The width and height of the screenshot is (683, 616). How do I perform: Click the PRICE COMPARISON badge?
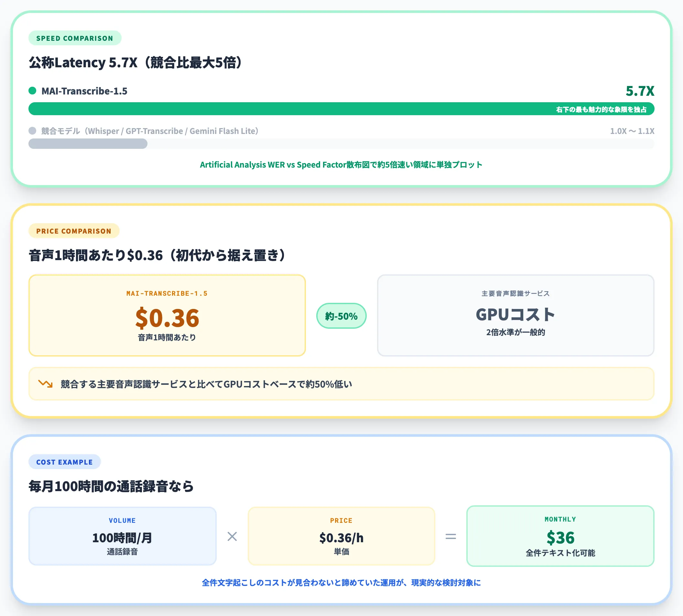pos(74,231)
